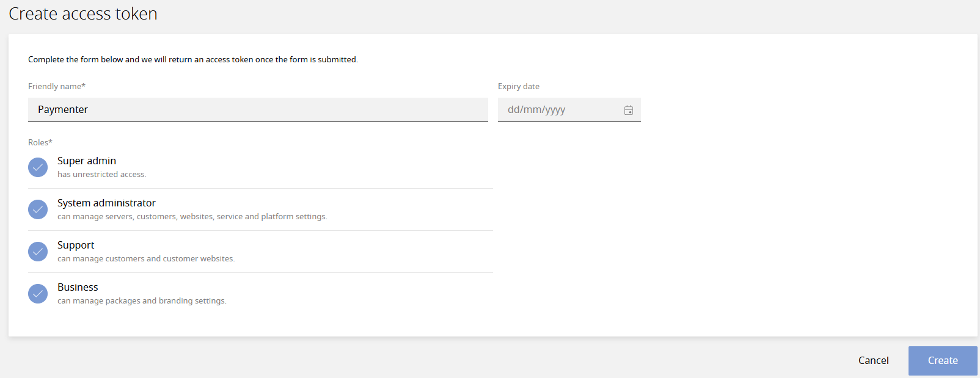Click the Super admin role title
This screenshot has height=378, width=980.
[87, 161]
